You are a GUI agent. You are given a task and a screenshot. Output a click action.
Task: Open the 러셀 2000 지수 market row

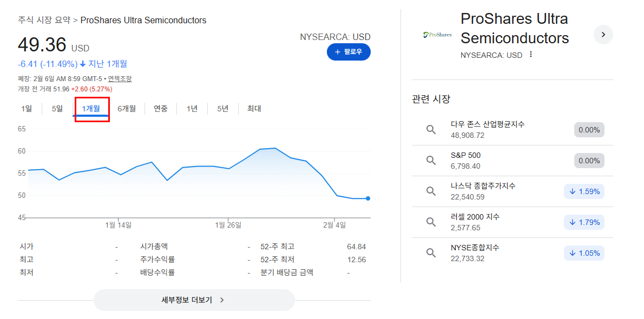[512, 222]
